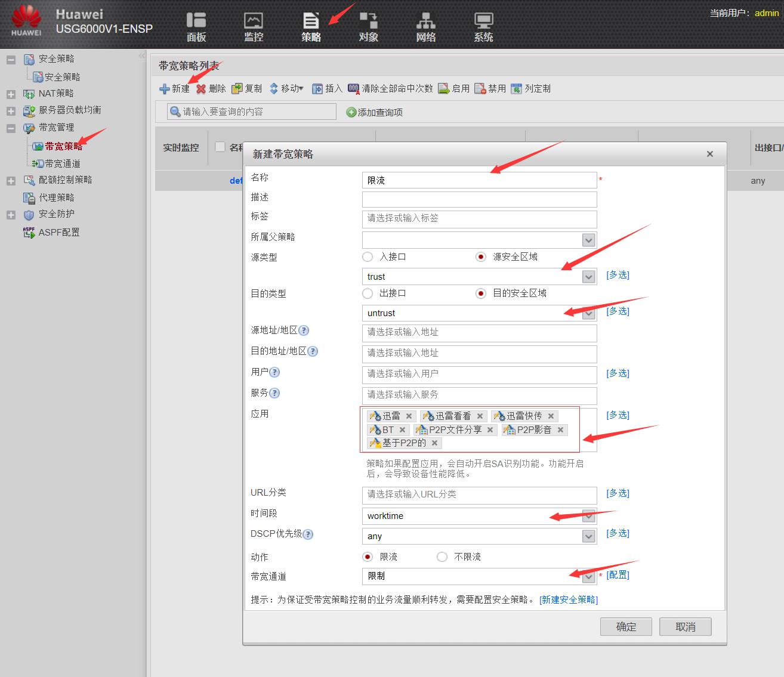This screenshot has width=784, height=677.
Task: Select the 出接口 radio for 目的类型
Action: 368,293
